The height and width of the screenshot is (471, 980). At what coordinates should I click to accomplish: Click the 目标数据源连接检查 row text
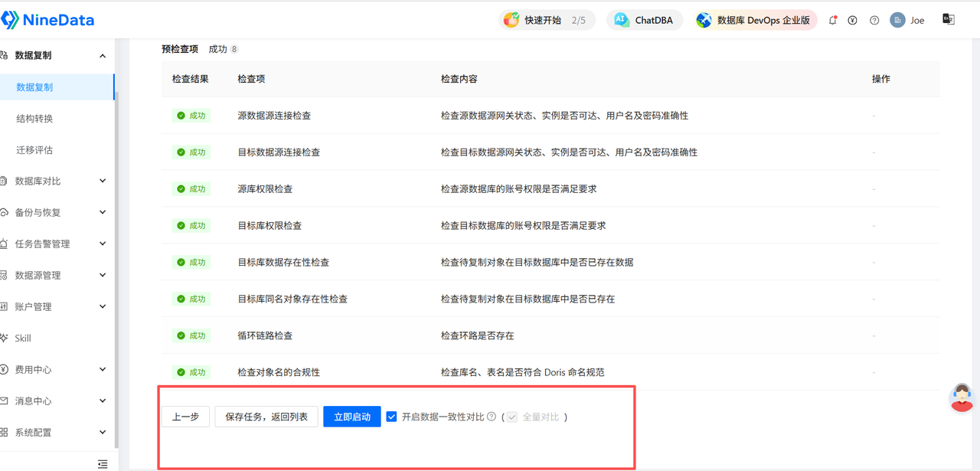click(x=279, y=152)
